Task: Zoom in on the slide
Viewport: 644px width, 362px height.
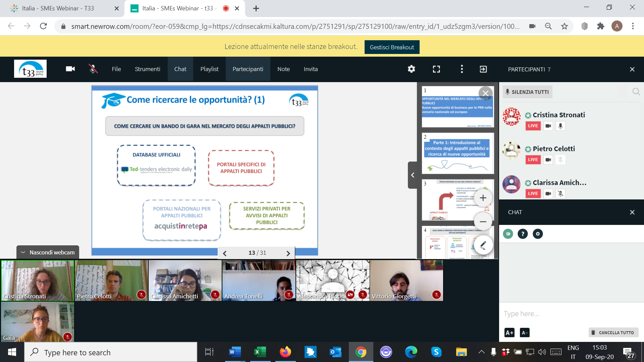Action: click(483, 198)
